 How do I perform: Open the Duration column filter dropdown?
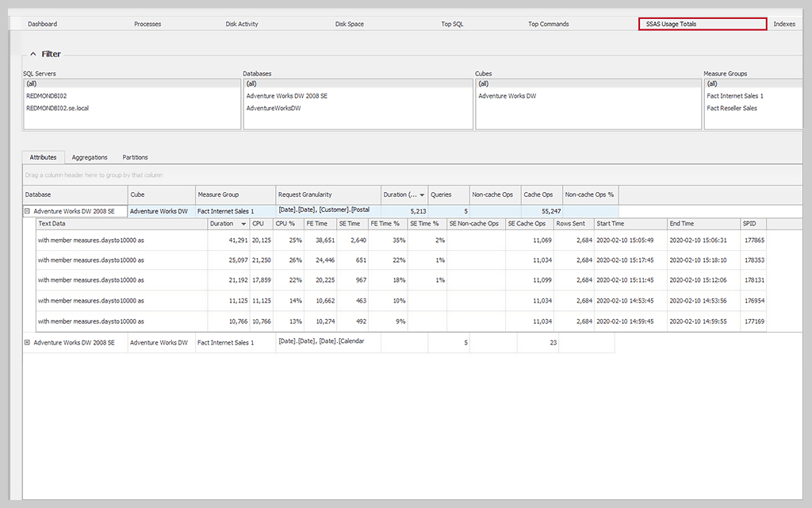click(423, 194)
